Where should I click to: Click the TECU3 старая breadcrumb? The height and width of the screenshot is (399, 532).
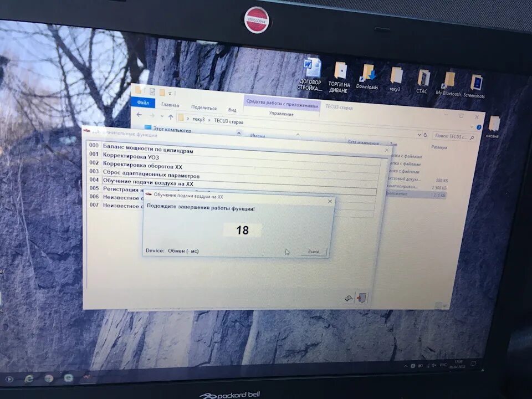pyautogui.click(x=229, y=121)
